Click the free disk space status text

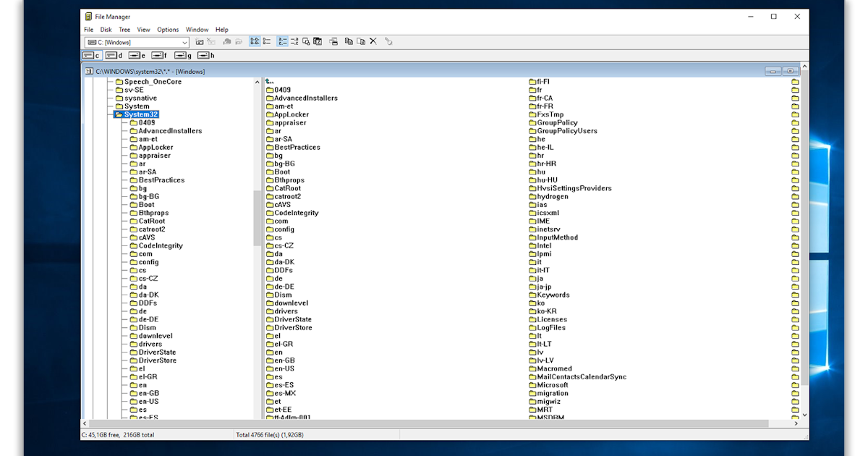(x=117, y=435)
